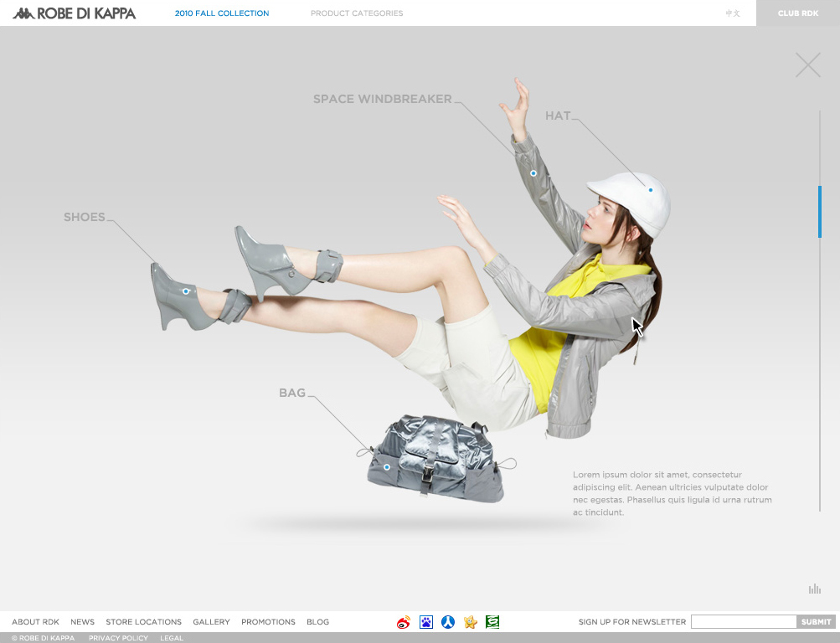
Task: Click the green Douban icon
Action: tap(492, 622)
